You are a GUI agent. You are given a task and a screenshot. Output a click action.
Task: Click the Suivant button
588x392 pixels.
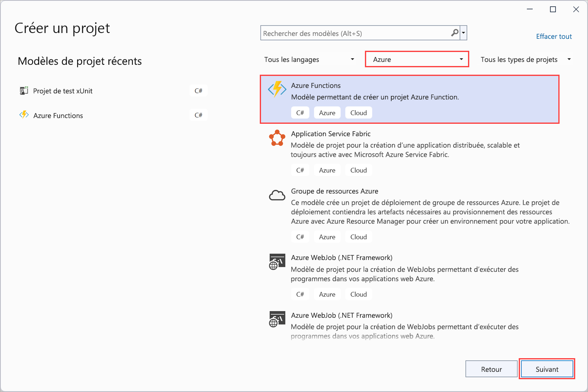547,369
